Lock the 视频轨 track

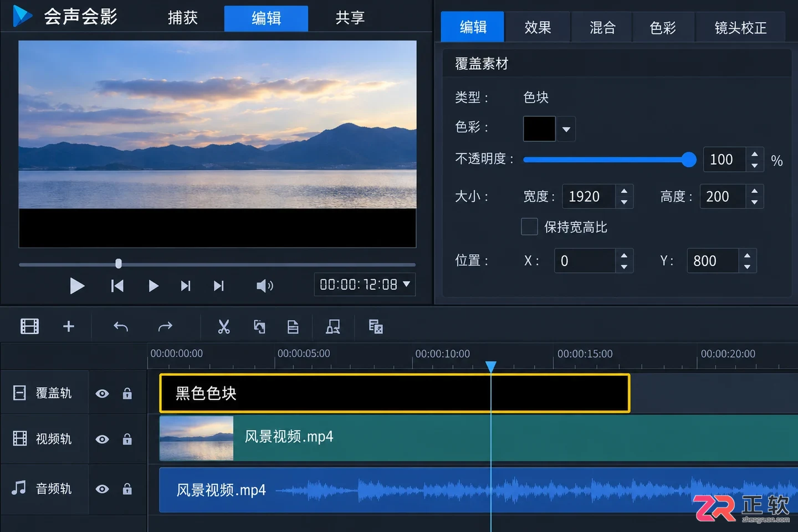[x=127, y=439]
